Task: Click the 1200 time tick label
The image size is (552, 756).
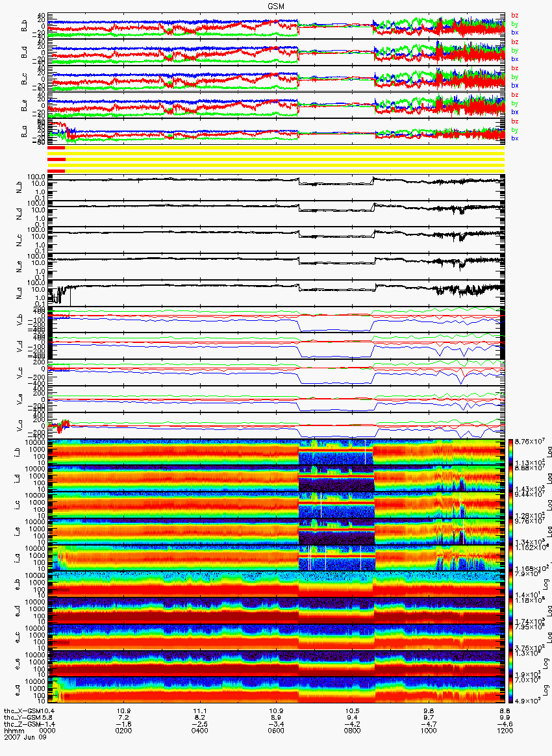Action: click(505, 730)
